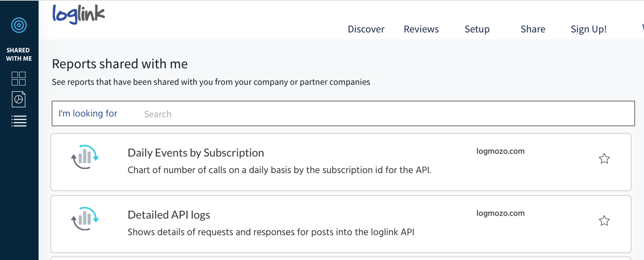644x260 pixels.
Task: Open the Share menu item
Action: point(533,29)
